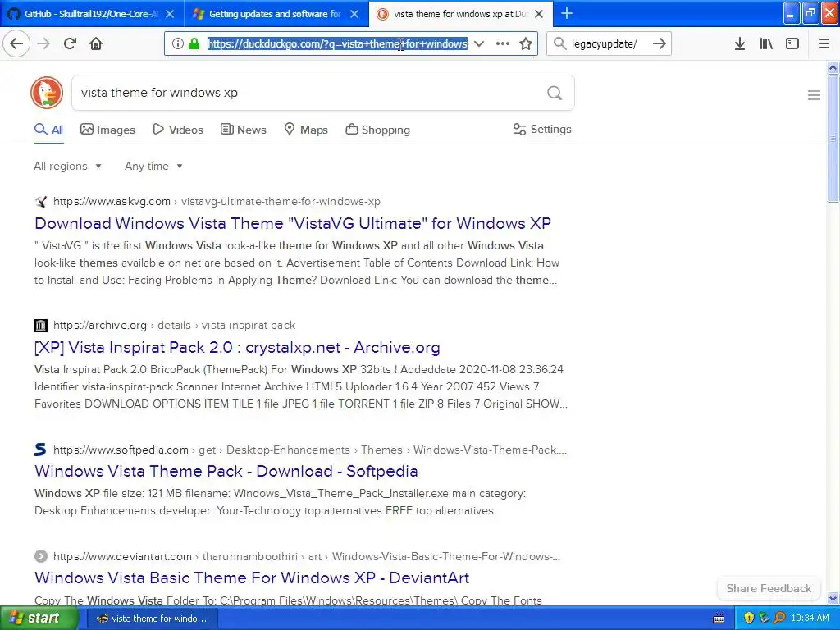
Task: Switch to the GitHub Skulltrail192 tab
Action: click(92, 14)
